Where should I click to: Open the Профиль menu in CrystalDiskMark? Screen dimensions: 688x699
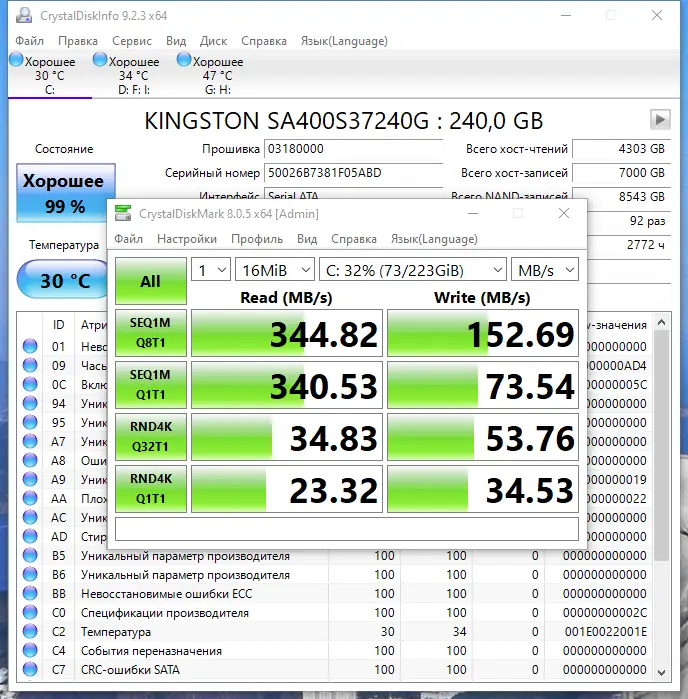click(x=257, y=239)
